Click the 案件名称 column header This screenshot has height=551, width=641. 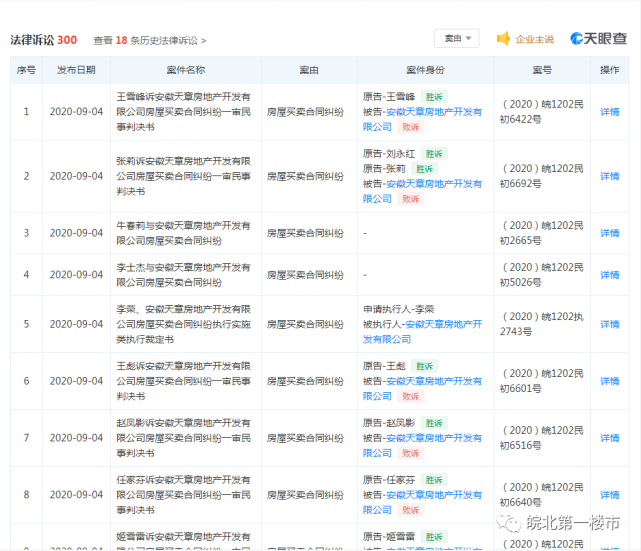pos(186,70)
